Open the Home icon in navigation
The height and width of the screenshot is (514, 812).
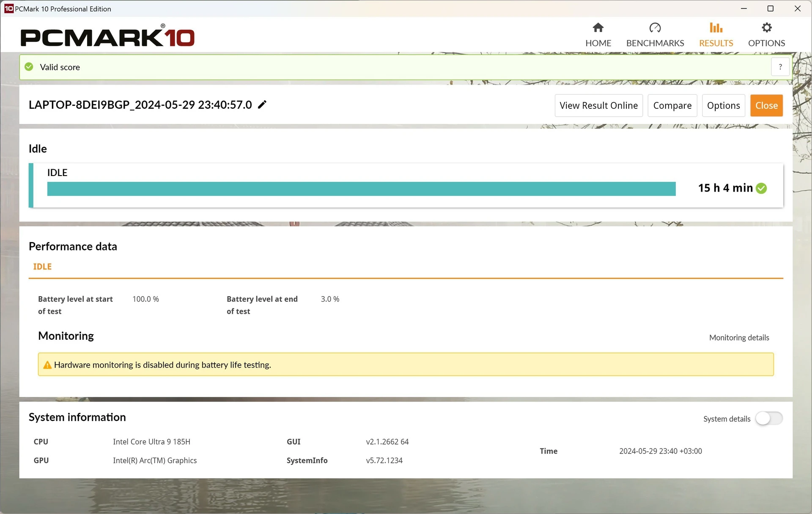[x=598, y=28]
